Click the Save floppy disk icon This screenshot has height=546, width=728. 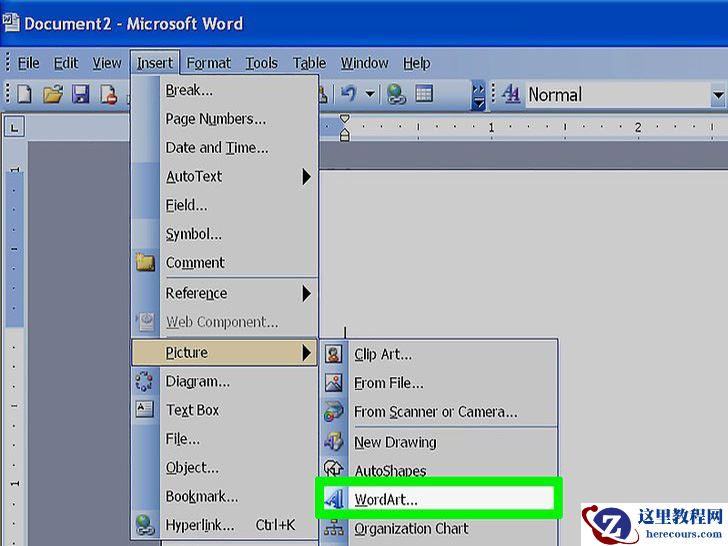tap(81, 94)
